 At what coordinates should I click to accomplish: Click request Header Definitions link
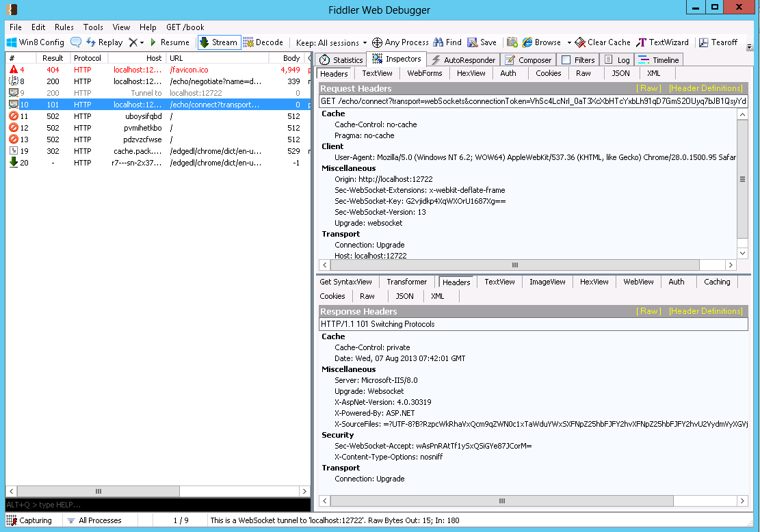706,88
